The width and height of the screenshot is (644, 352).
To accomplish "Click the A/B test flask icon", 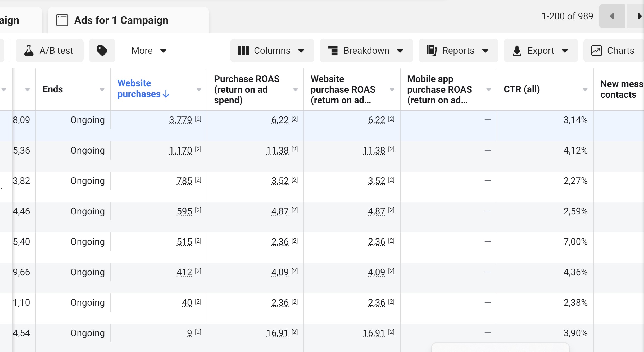I will tap(29, 51).
